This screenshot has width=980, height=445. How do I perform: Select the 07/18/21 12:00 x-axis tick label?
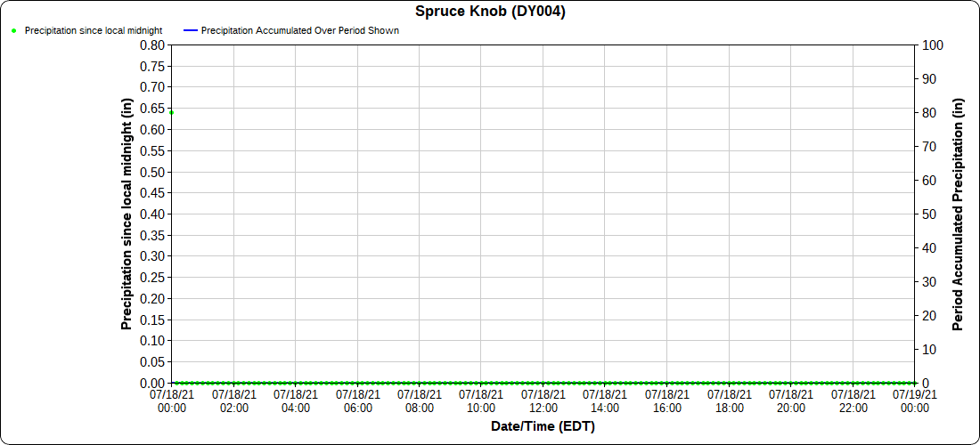543,400
